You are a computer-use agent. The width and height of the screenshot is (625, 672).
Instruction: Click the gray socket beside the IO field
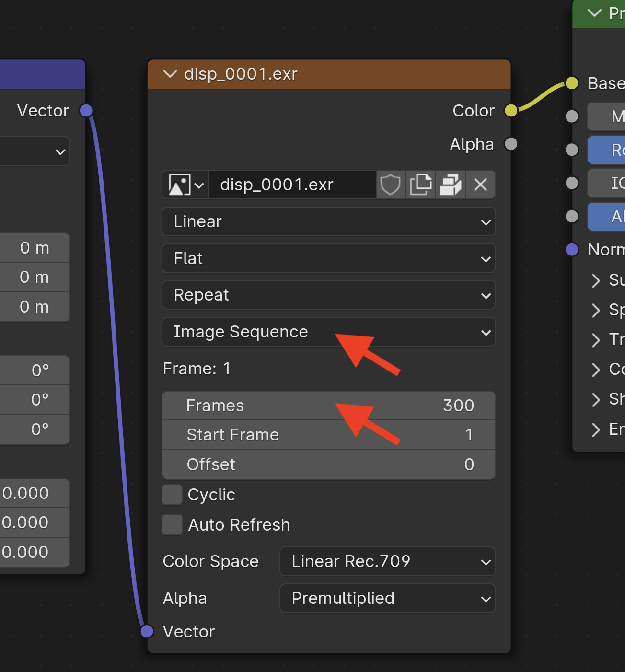tap(572, 183)
